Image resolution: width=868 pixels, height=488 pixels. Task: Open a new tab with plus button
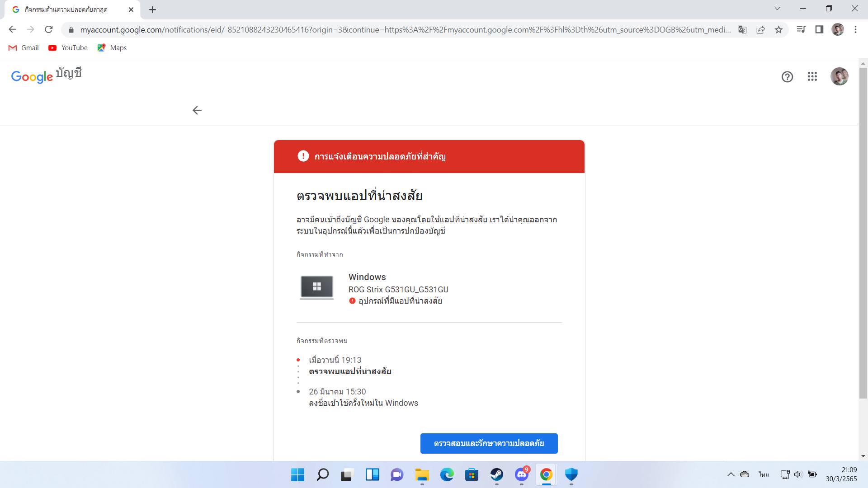152,9
